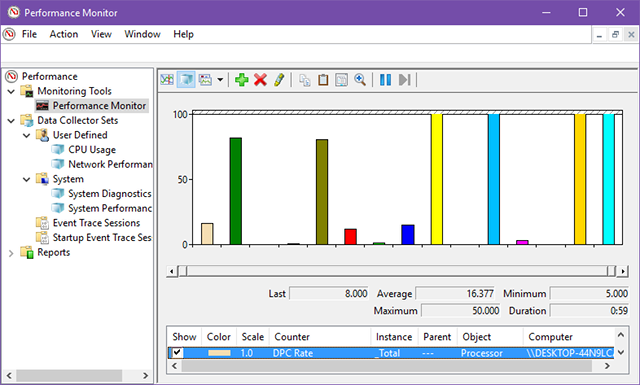Open graph type dropdown arrow
Image resolution: width=640 pixels, height=385 pixels.
[x=220, y=80]
